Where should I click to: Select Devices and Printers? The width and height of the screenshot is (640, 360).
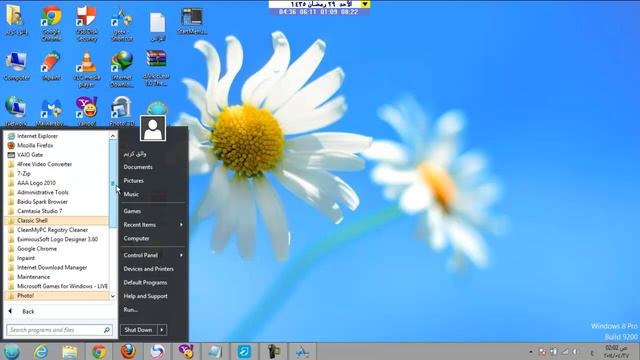[x=149, y=269]
